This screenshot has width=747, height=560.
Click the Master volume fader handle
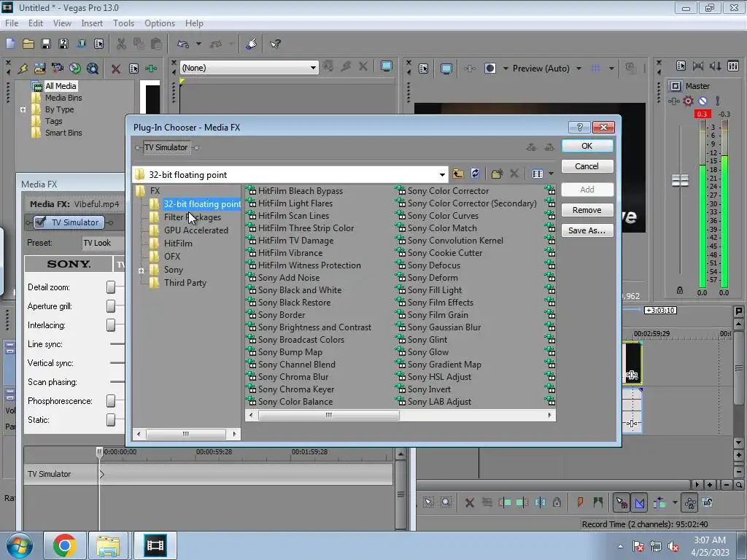680,180
